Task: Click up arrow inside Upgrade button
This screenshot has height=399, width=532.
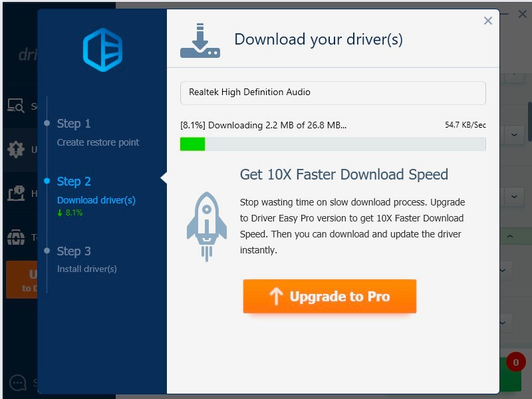Action: (276, 296)
